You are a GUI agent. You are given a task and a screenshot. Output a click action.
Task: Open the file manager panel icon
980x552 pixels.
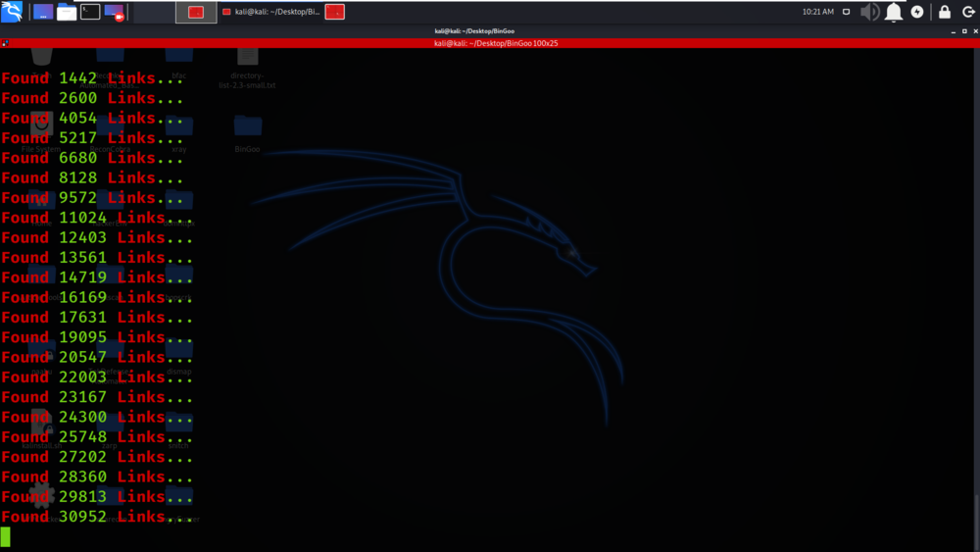point(67,12)
